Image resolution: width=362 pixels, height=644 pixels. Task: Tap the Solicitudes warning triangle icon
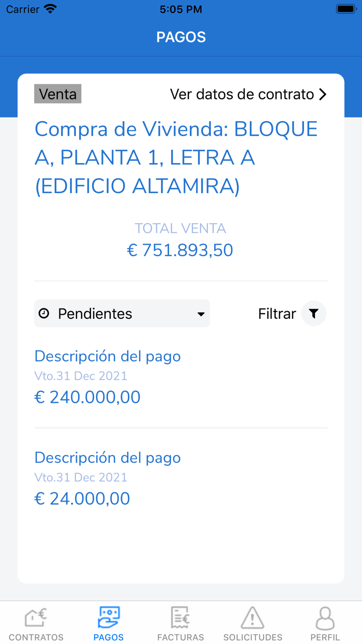[252, 618]
